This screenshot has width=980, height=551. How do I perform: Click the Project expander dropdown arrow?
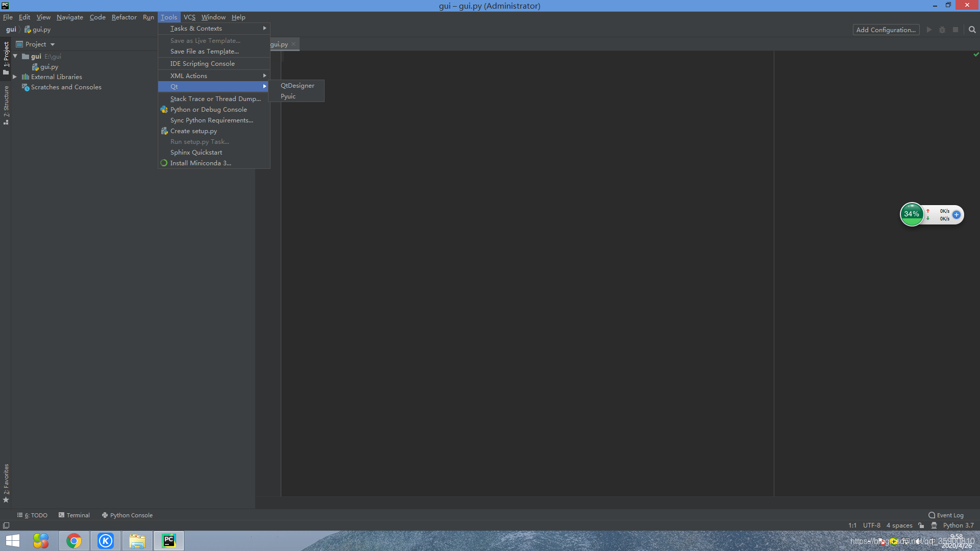pos(54,44)
